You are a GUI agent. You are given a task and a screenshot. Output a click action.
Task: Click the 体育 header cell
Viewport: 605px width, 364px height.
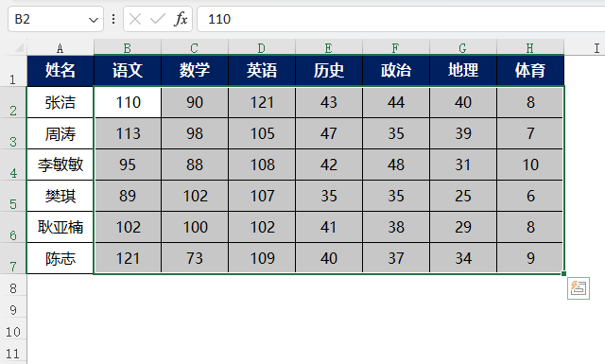tap(530, 71)
